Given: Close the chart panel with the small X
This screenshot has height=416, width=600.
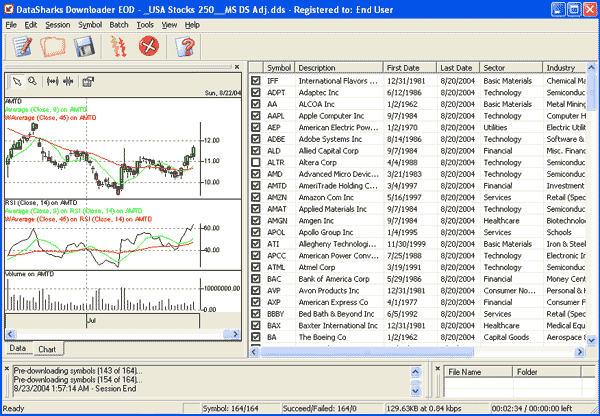Looking at the screenshot, I should pos(237,67).
